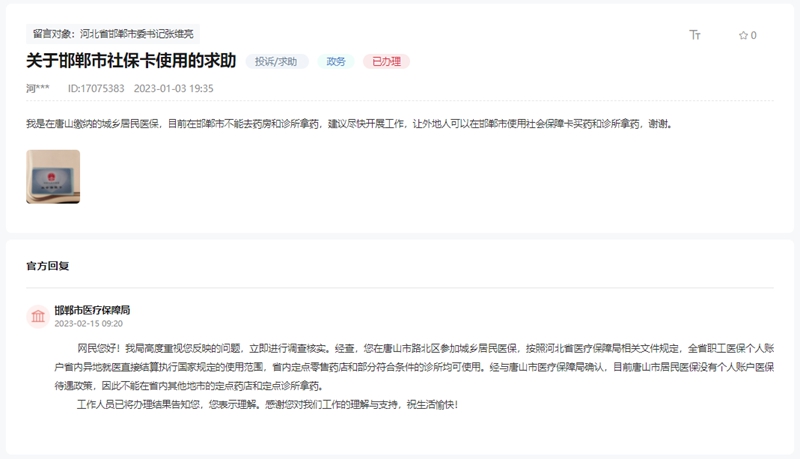This screenshot has width=800, height=459.
Task: Open the attached social security card thumbnail
Action: coord(53,176)
